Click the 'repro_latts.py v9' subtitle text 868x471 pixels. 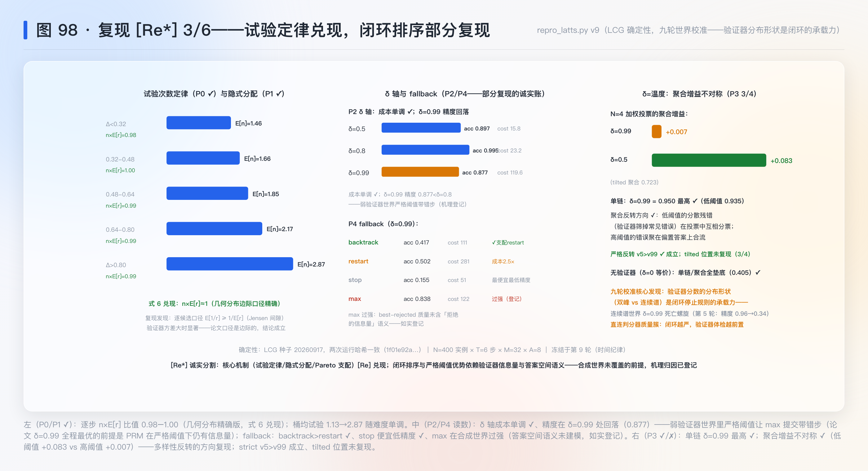point(568,30)
